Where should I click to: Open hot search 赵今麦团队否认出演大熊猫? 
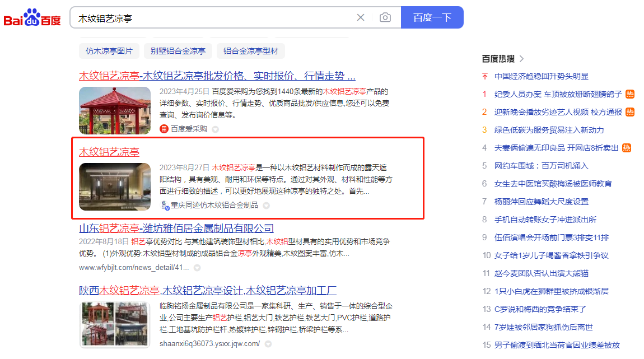pyautogui.click(x=542, y=273)
